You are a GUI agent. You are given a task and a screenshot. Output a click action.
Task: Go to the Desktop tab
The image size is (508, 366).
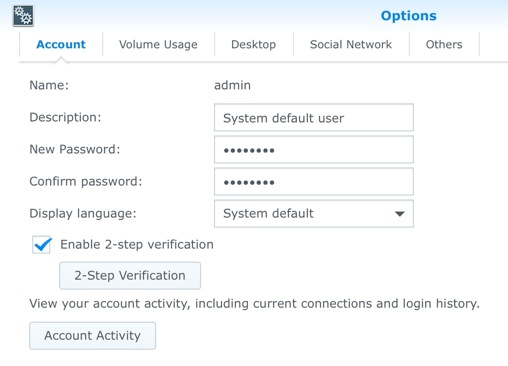254,44
